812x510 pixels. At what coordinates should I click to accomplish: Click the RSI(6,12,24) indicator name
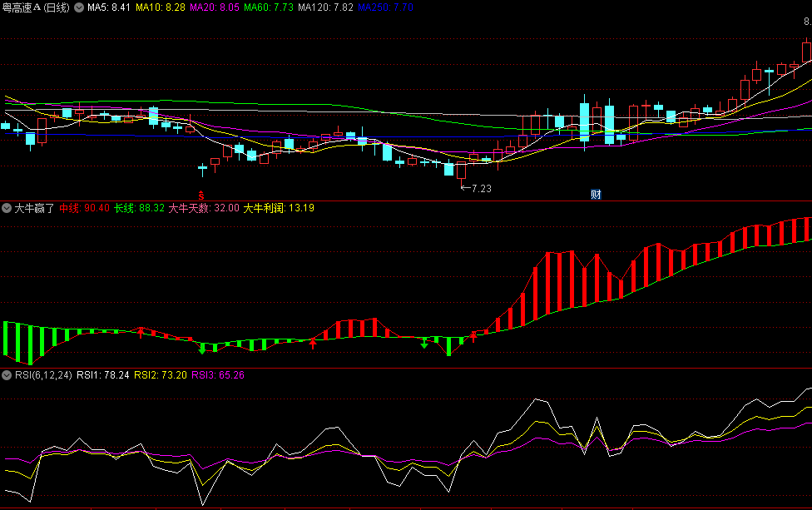click(x=43, y=375)
